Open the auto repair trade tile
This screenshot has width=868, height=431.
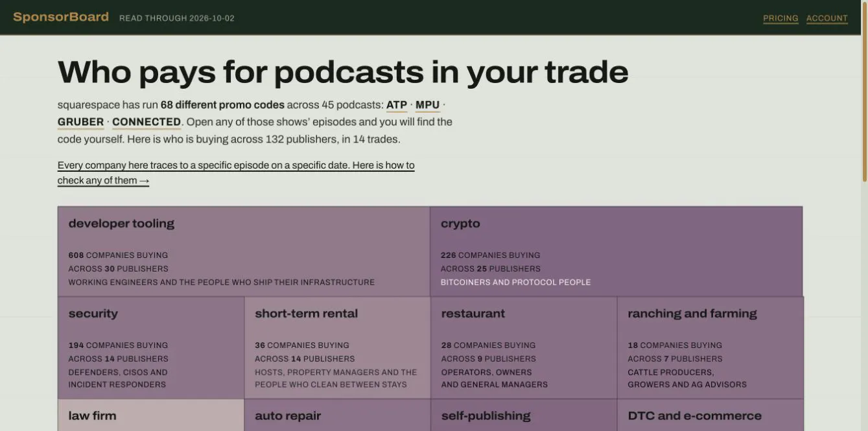338,415
